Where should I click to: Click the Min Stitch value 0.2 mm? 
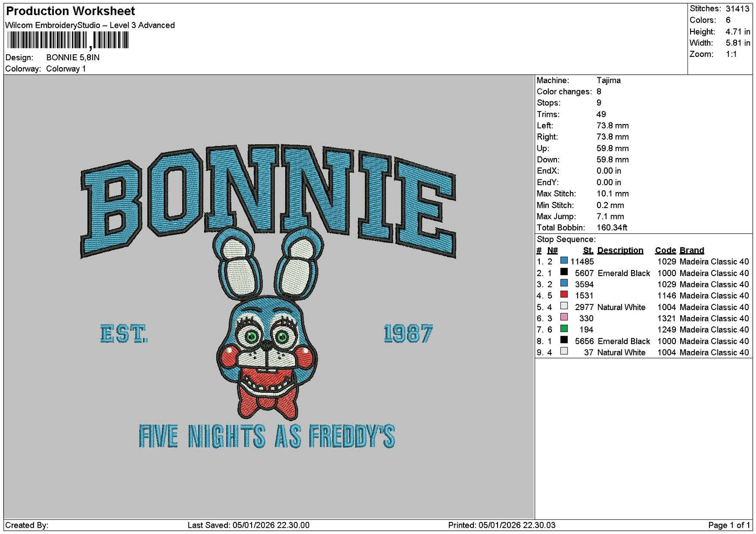611,206
